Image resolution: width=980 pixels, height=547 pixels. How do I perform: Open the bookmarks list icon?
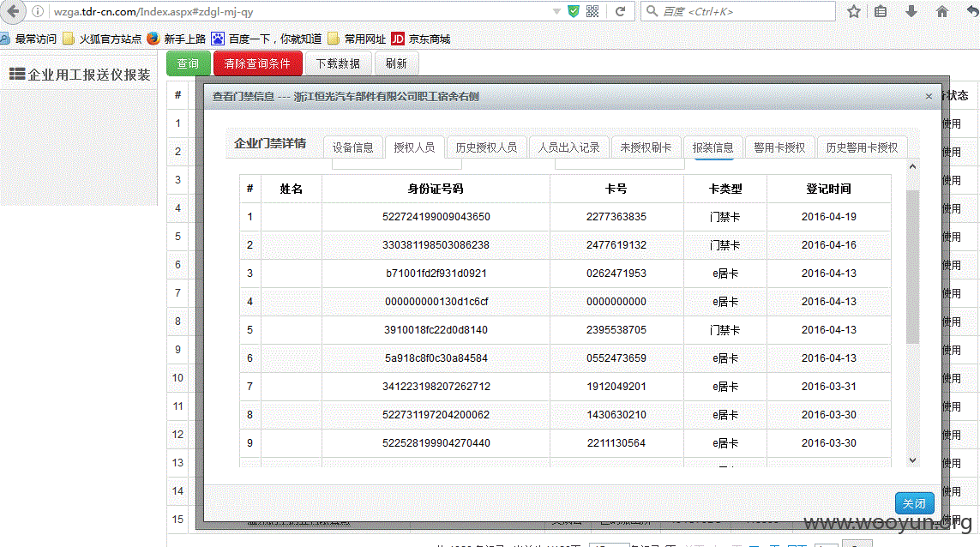(x=881, y=11)
